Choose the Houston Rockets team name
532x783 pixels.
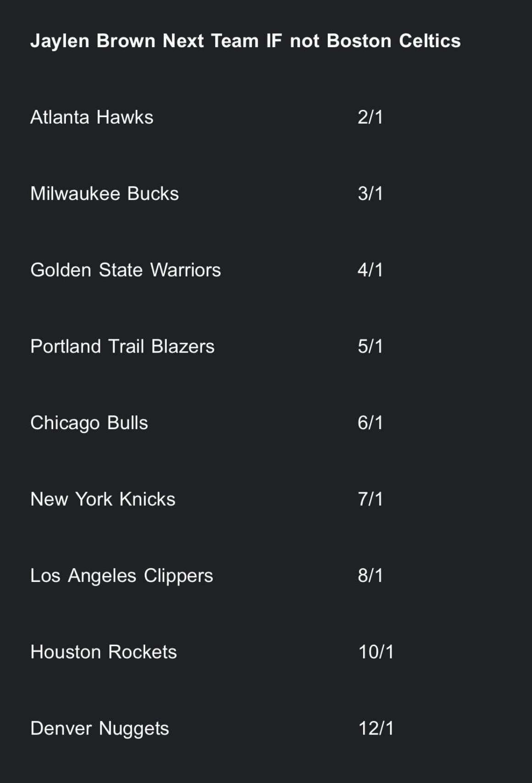(x=103, y=652)
